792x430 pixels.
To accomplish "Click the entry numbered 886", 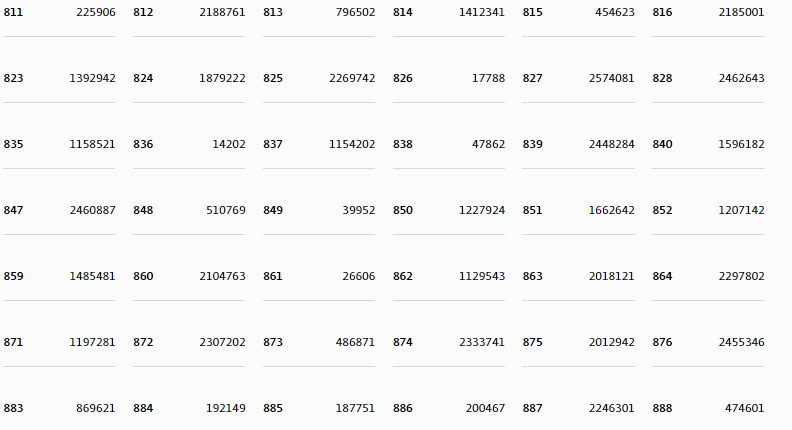I will coord(403,408).
